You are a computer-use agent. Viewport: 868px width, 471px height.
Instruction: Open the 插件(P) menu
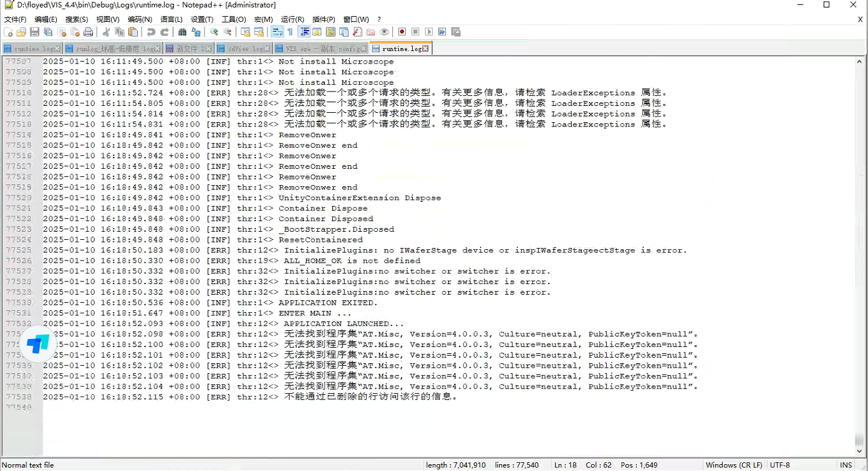(x=324, y=19)
